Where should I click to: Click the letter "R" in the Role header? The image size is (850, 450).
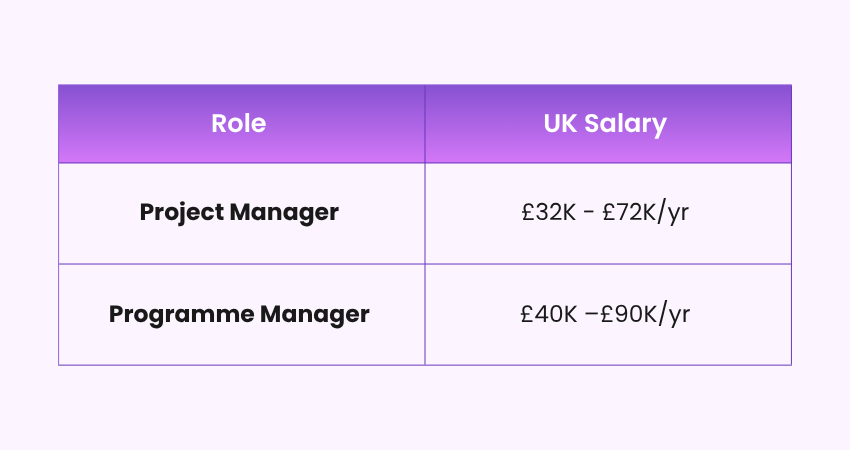tap(218, 124)
